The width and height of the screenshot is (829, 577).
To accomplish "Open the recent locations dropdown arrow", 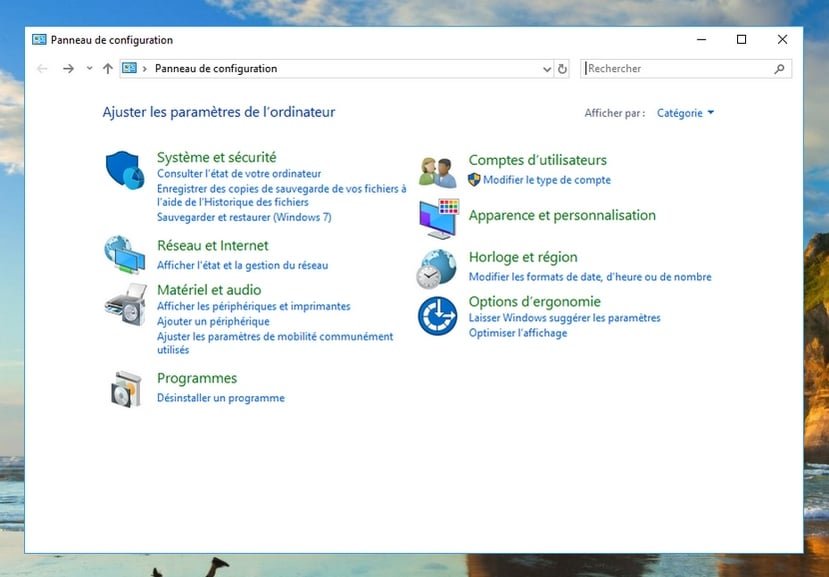I will [89, 68].
